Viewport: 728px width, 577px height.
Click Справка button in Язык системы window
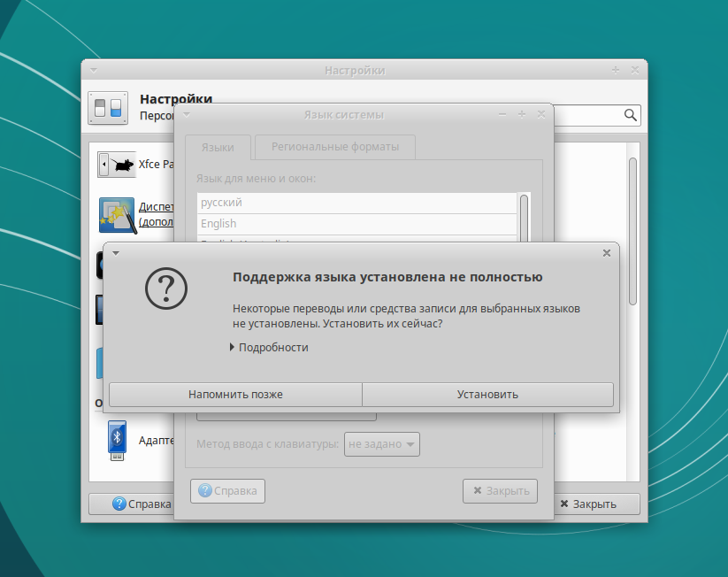tap(227, 491)
